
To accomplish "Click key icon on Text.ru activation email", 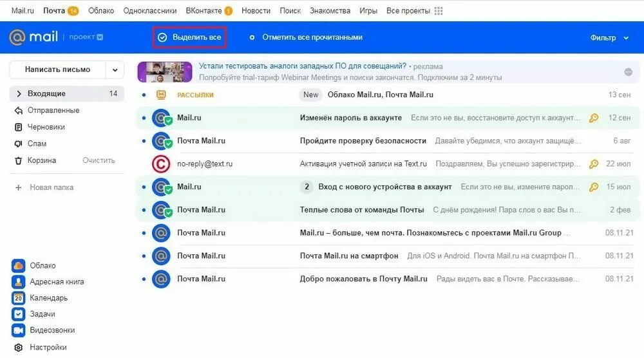I will click(x=594, y=164).
